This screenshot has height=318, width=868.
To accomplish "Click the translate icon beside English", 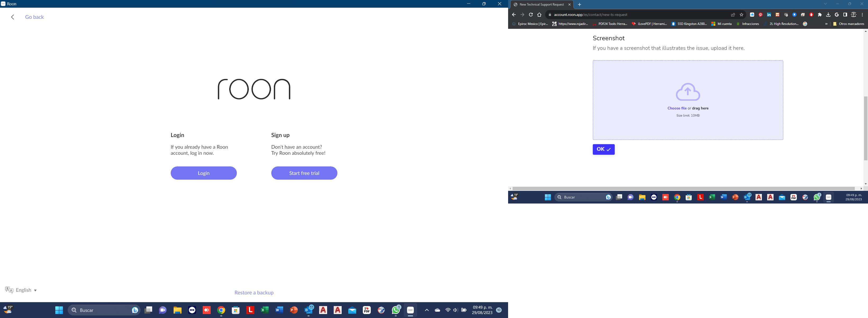I will [x=9, y=290].
